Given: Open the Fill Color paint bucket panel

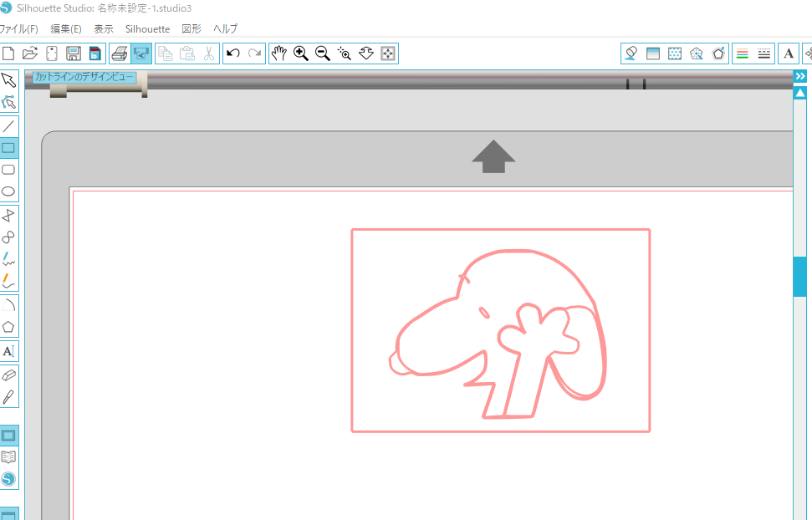Looking at the screenshot, I should (x=631, y=54).
